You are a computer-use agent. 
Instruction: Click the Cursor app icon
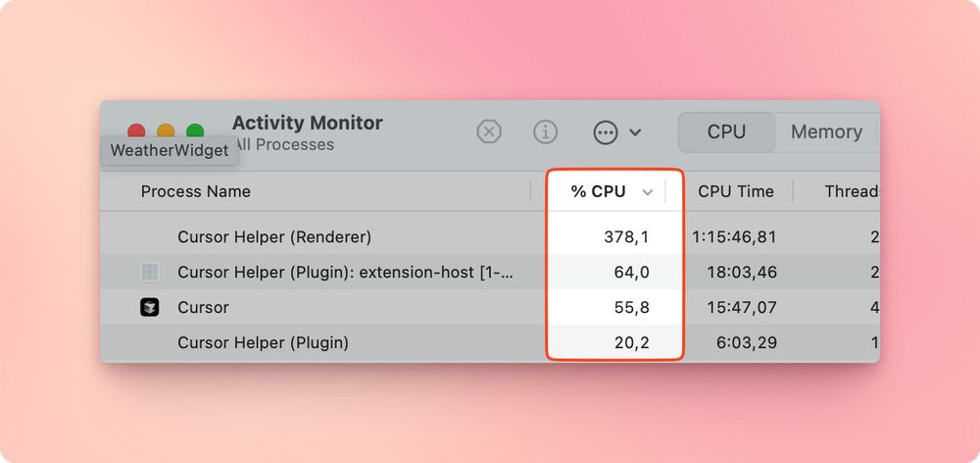149,307
